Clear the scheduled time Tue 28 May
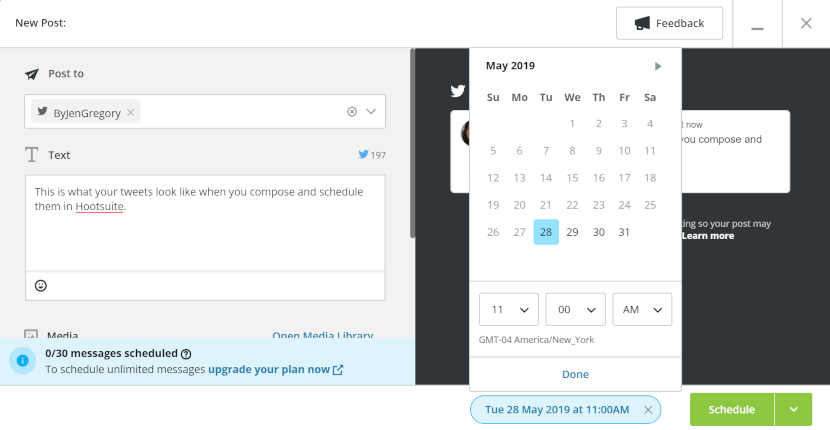Viewport: 830px width, 430px height. pyautogui.click(x=648, y=410)
